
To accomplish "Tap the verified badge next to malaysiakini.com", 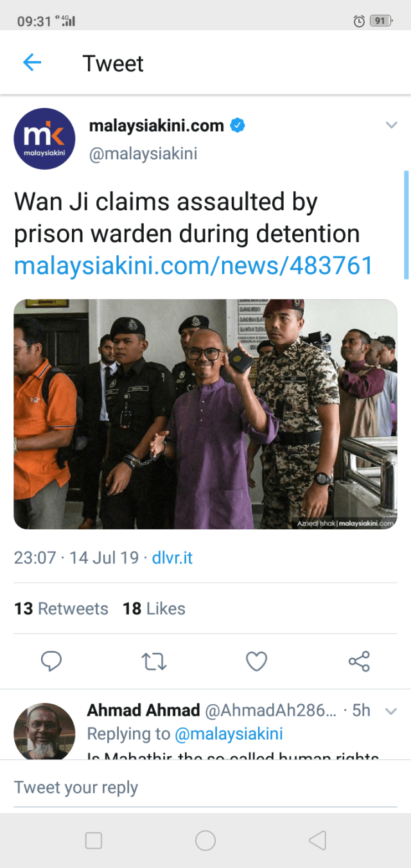I will point(238,125).
